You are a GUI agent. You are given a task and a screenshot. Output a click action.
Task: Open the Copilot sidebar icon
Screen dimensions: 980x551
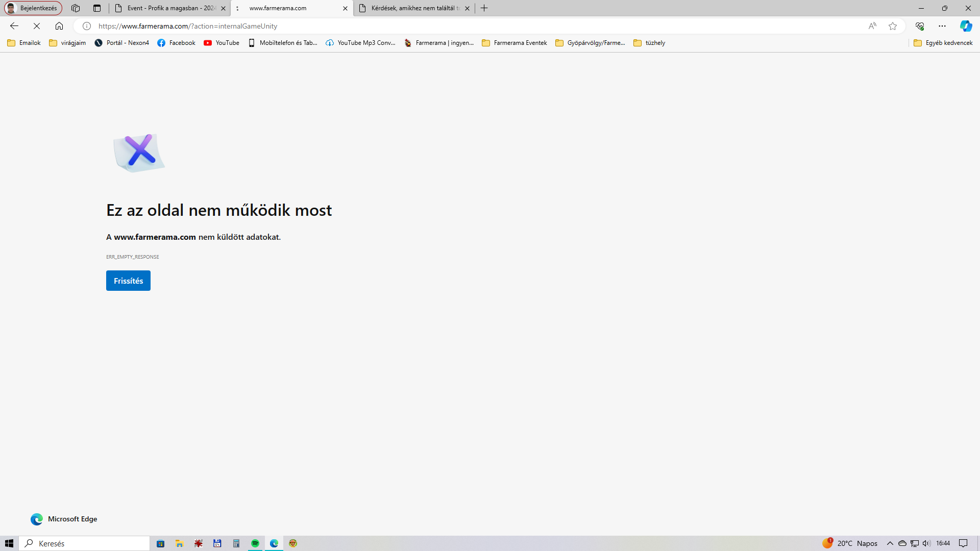pos(966,26)
